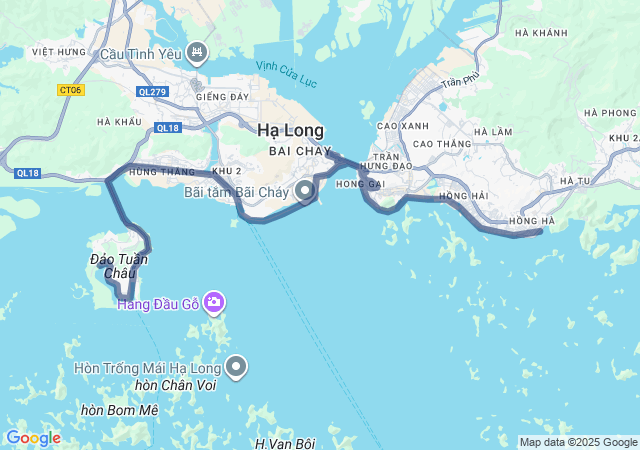Click the Map data ©2025 Google text
Screen dimensions: 640x450
[x=578, y=442]
